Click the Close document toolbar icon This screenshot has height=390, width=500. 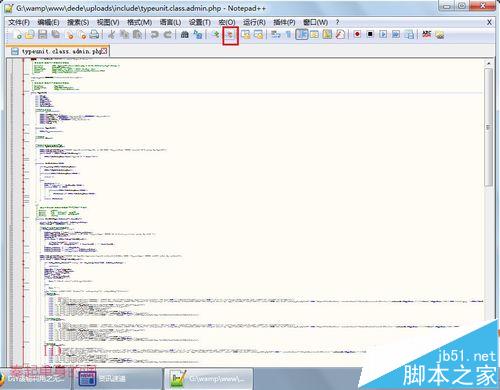[x=70, y=34]
